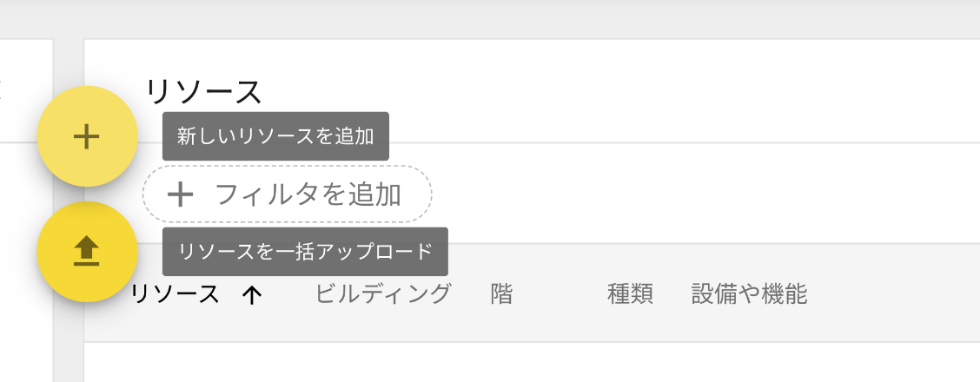This screenshot has width=980, height=382.
Task: Sort by the 種類 column header
Action: point(630,293)
